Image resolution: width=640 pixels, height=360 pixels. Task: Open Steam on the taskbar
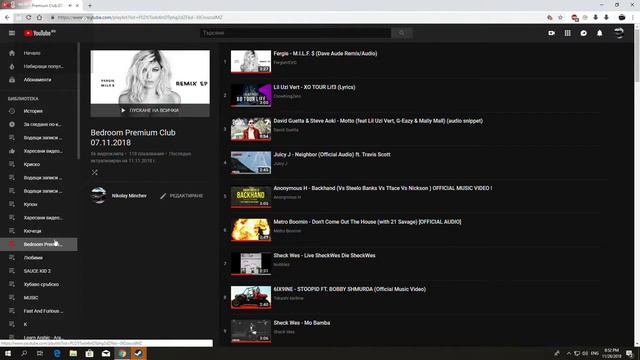(138, 353)
